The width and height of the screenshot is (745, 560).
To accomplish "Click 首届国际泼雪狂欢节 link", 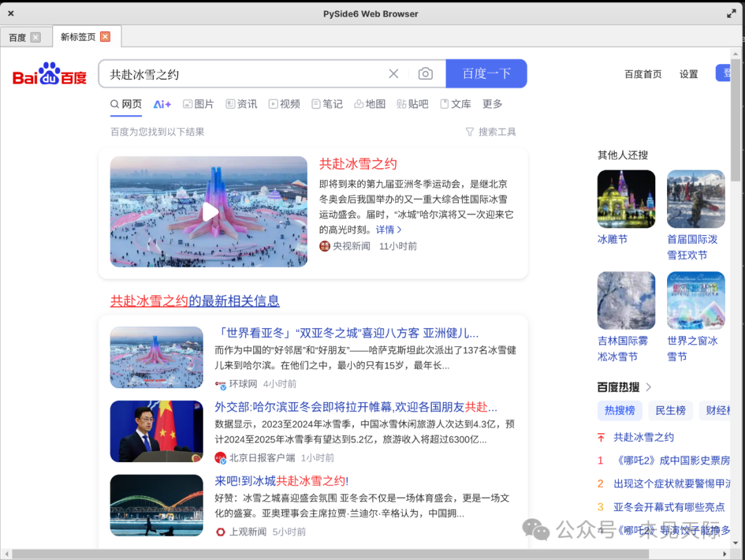I will point(693,248).
